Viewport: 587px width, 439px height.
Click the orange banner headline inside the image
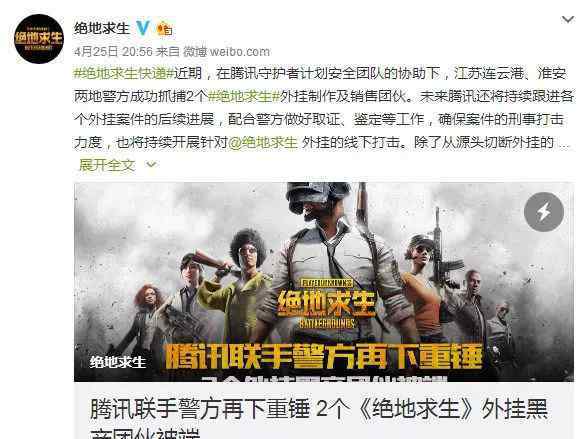click(323, 356)
